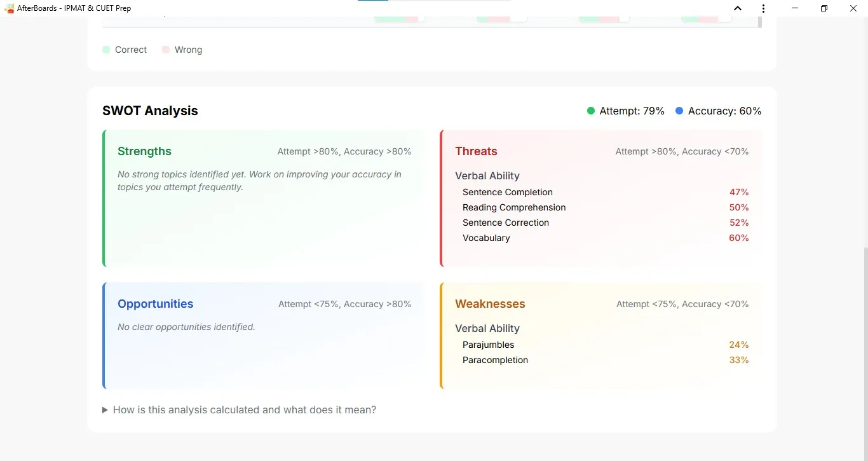Restore down the AfterBoards window
Viewport: 868px width, 461px height.
click(824, 8)
